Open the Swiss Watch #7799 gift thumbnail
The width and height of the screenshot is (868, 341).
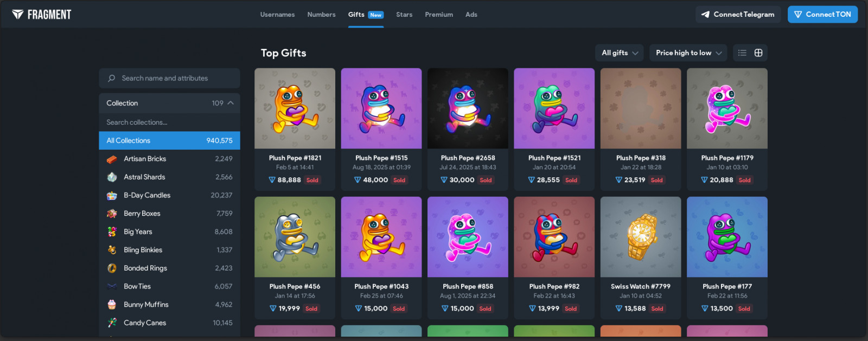coord(641,237)
